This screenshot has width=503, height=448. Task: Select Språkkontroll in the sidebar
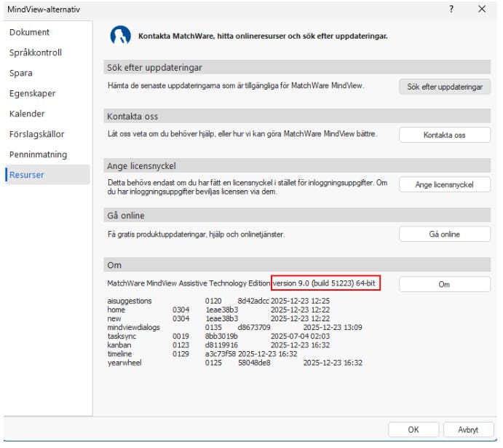pyautogui.click(x=36, y=52)
